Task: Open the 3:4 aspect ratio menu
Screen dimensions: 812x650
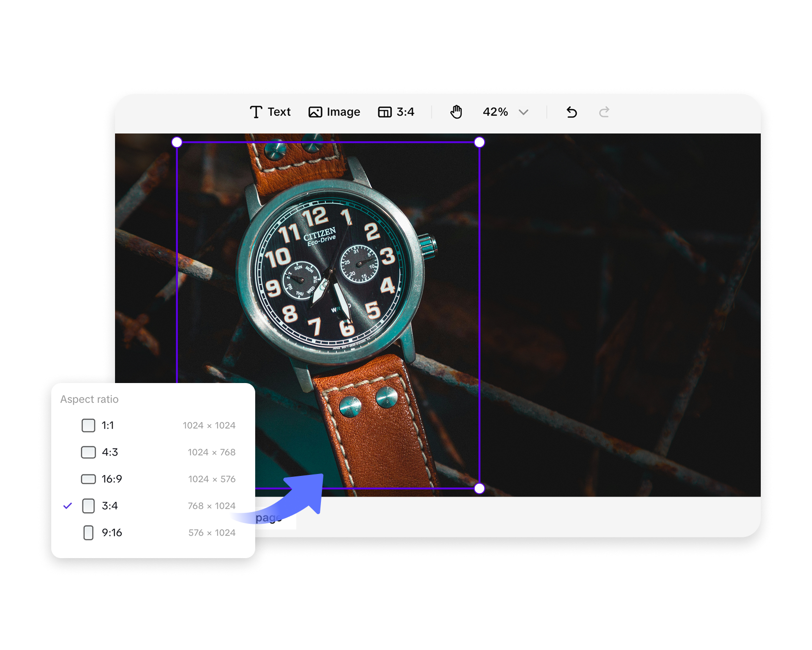Action: pos(396,112)
